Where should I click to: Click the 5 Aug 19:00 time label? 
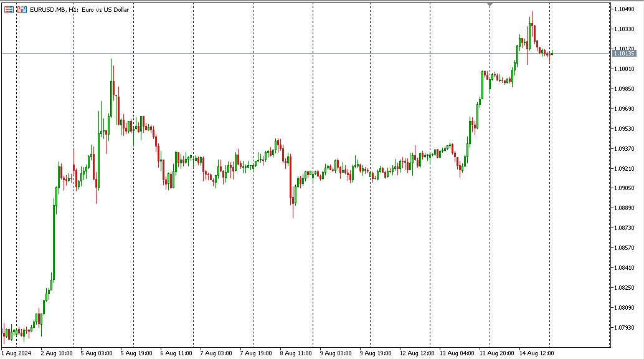coord(136,353)
